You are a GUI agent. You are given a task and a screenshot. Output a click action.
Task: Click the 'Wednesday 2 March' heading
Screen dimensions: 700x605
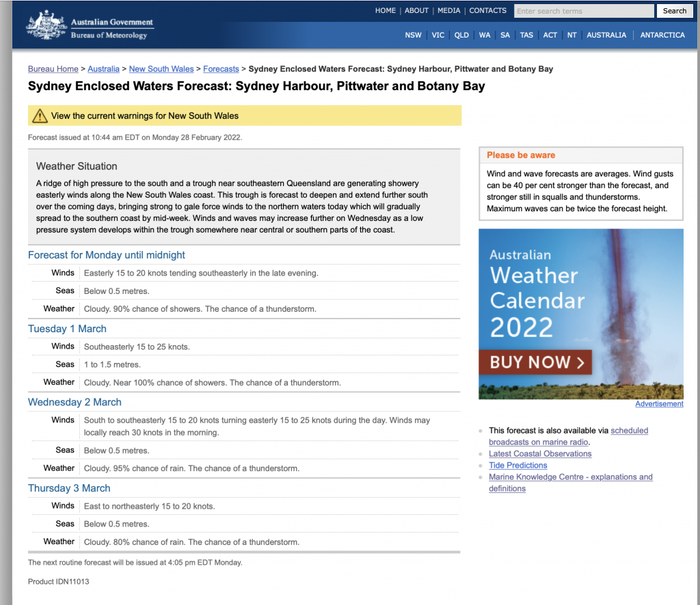click(75, 402)
